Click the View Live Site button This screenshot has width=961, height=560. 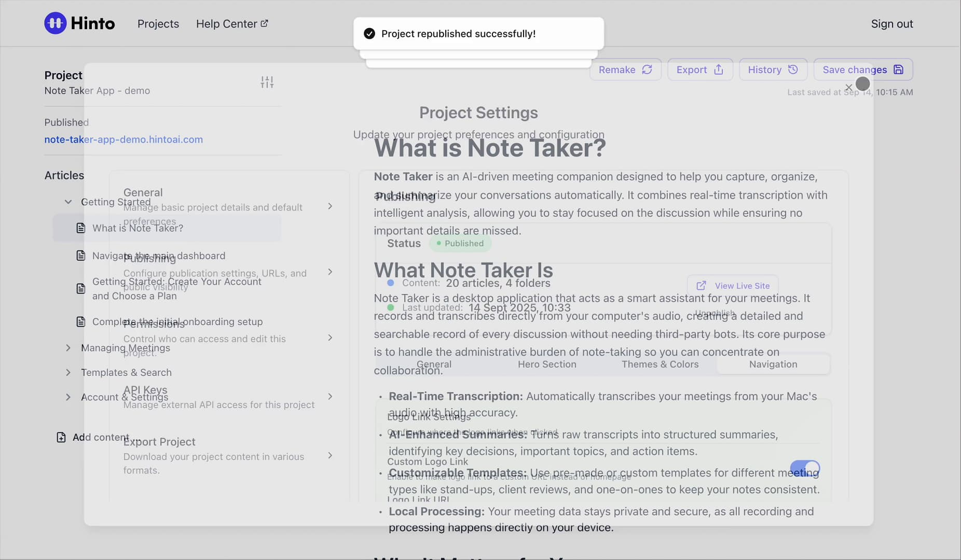coord(733,286)
